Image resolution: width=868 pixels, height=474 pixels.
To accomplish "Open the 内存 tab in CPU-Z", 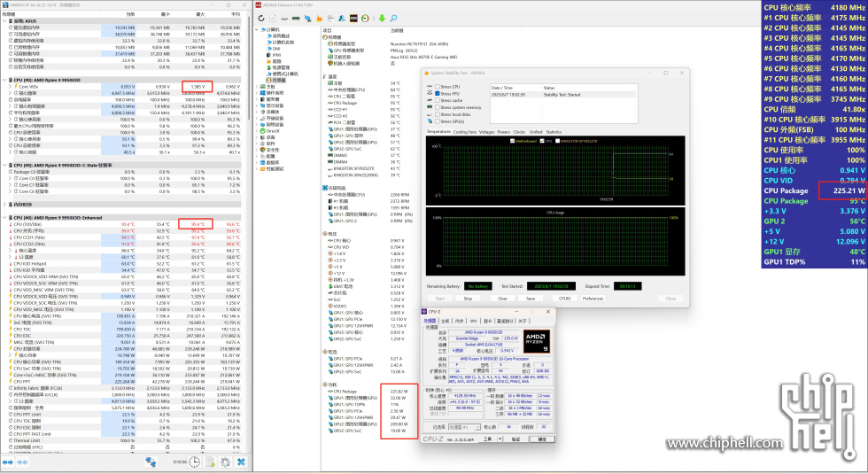I will point(459,321).
